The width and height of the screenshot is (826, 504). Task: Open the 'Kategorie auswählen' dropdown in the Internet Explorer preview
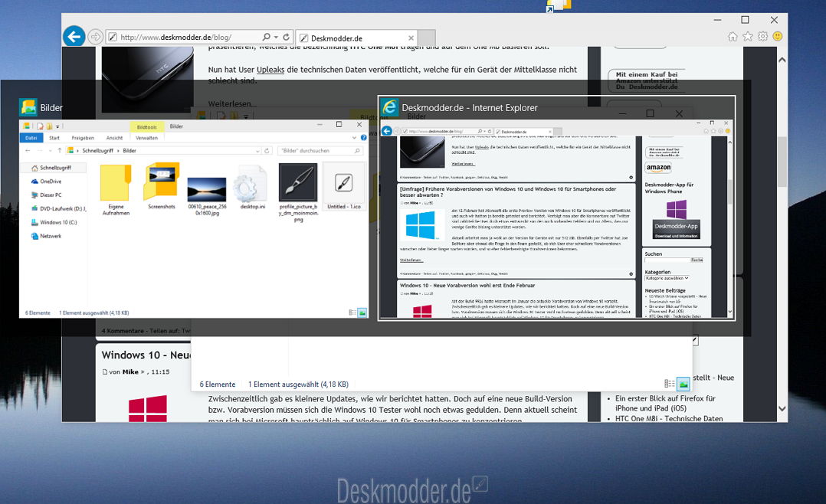[x=667, y=278]
